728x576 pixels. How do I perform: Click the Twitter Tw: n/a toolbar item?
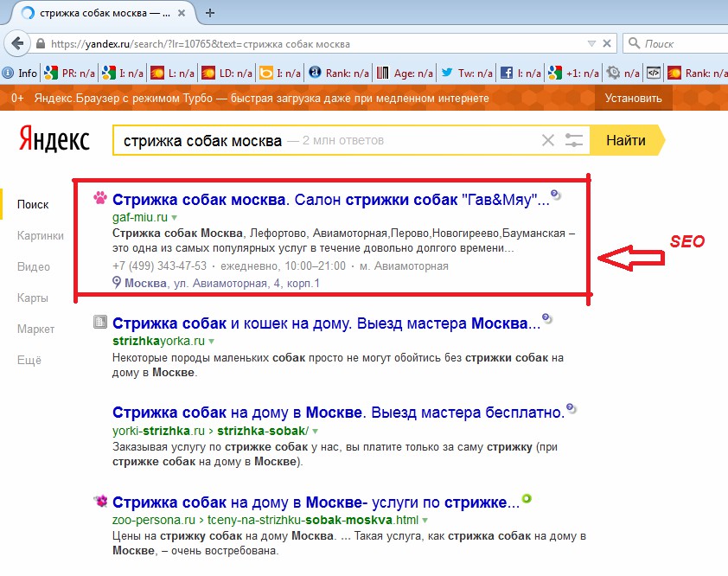point(467,73)
